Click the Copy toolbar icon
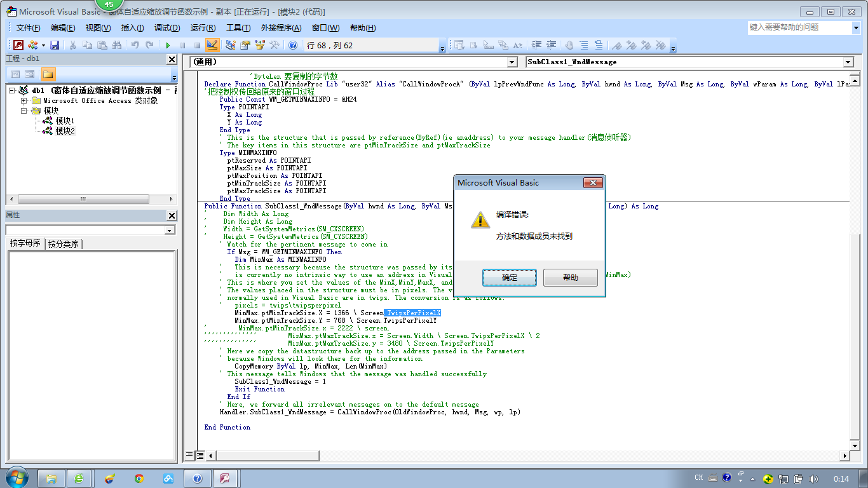 (x=87, y=45)
